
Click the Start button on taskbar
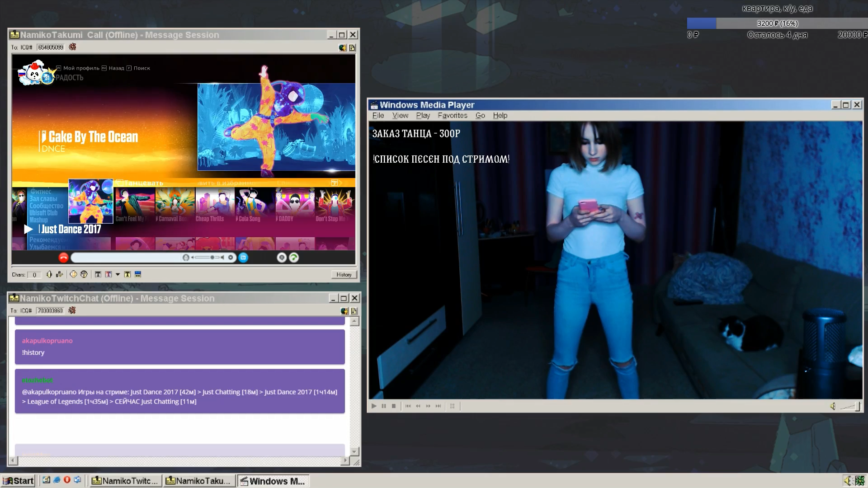(18, 481)
